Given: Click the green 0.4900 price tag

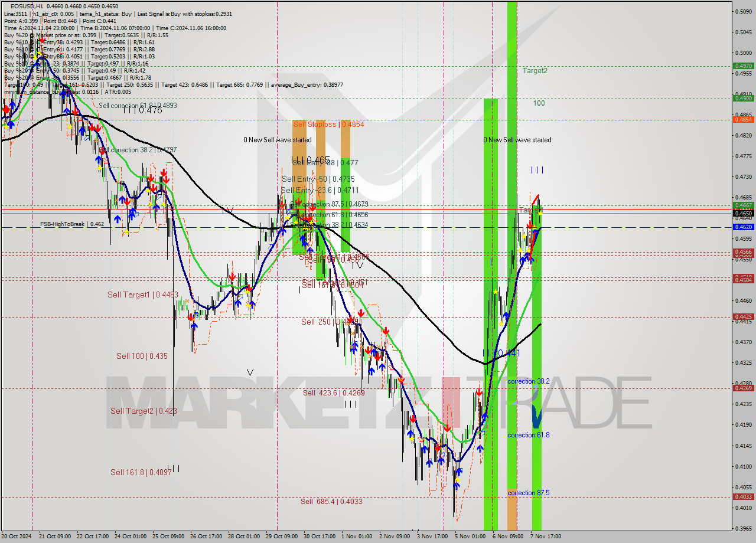Looking at the screenshot, I should 743,99.
